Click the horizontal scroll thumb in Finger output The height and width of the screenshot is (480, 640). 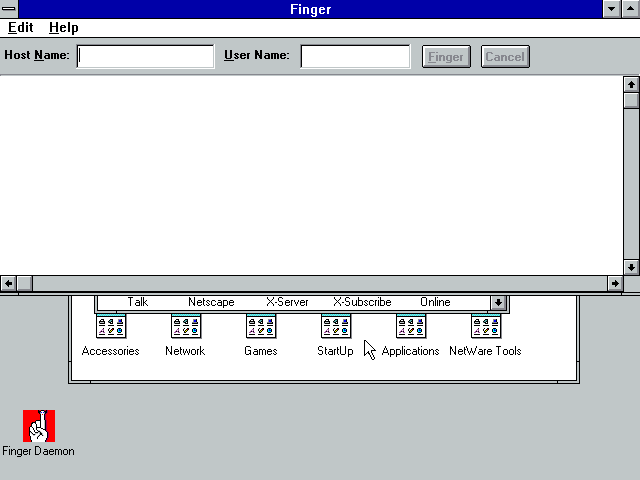24,283
